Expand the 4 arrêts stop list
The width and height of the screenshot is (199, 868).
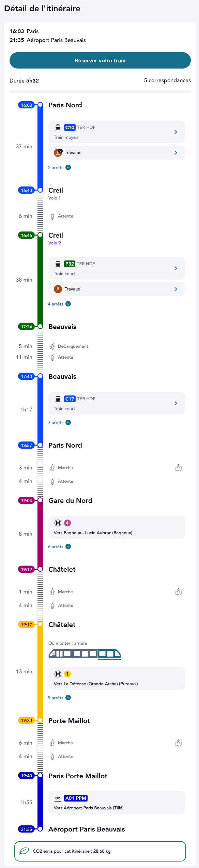pyautogui.click(x=59, y=304)
